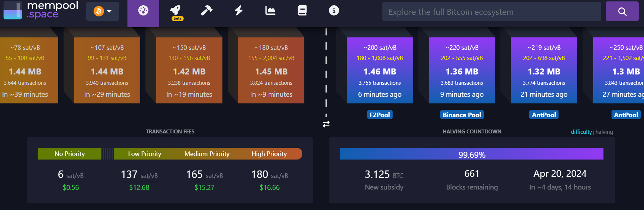The width and height of the screenshot is (644, 210).
Task: Open the rocket accelerator beta icon
Action: pyautogui.click(x=175, y=11)
